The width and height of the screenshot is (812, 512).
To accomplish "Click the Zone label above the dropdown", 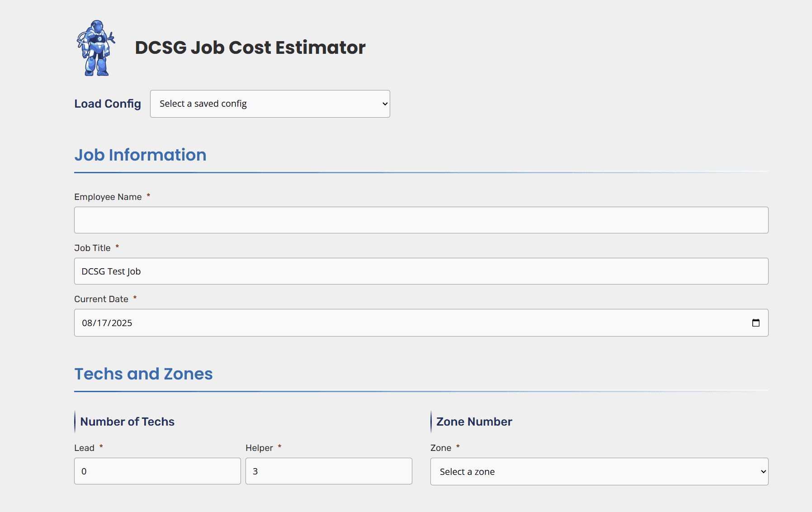I will pos(441,448).
